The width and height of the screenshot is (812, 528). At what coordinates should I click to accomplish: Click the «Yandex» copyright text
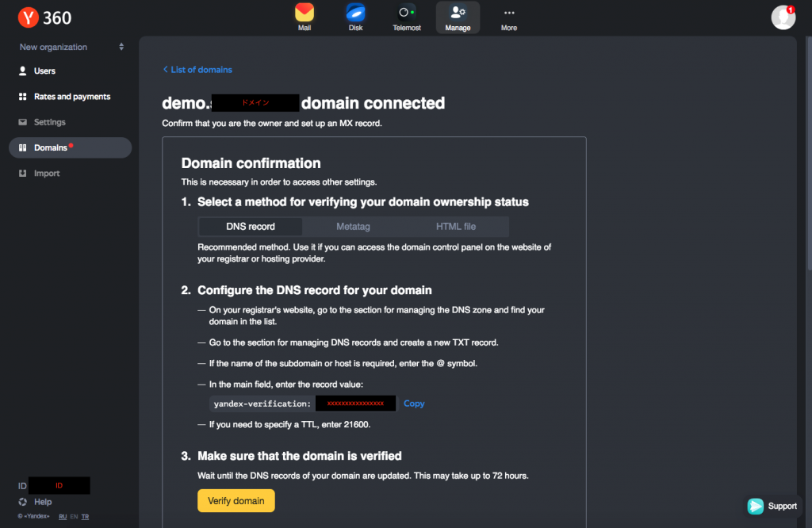pos(33,516)
